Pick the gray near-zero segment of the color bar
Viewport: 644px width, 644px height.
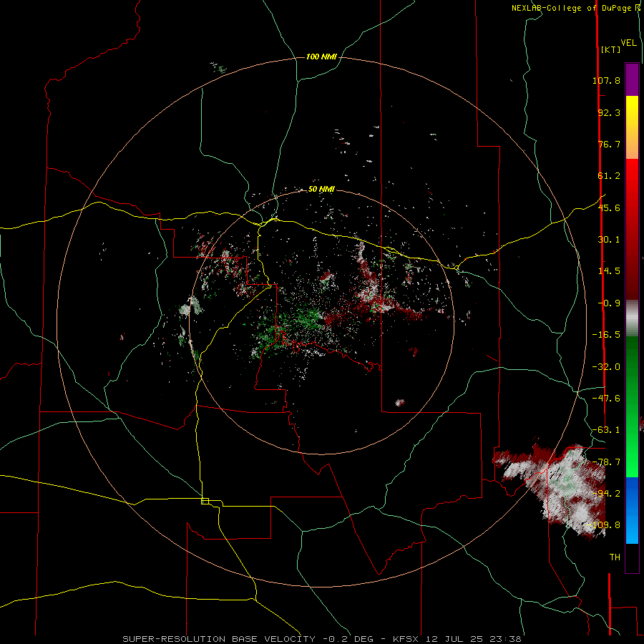tap(632, 318)
